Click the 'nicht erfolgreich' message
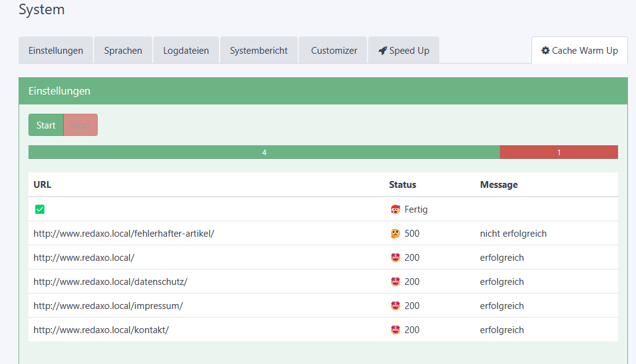This screenshot has height=364, width=636. 513,234
